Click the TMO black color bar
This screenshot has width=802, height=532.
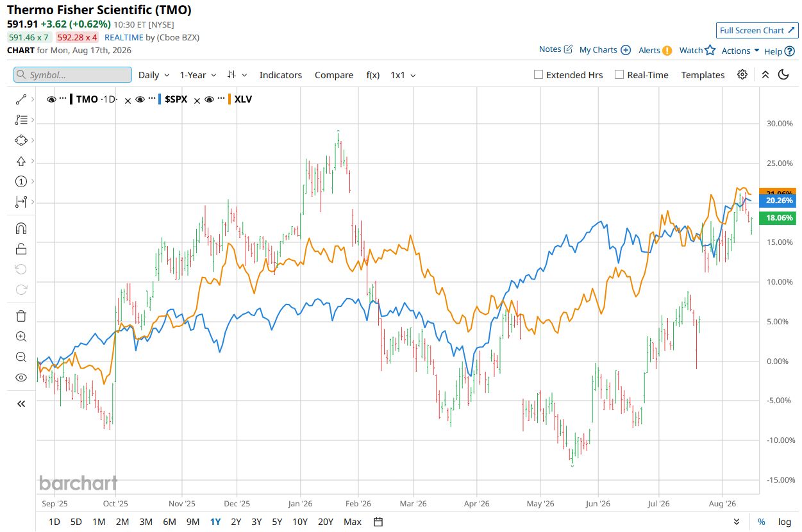71,99
